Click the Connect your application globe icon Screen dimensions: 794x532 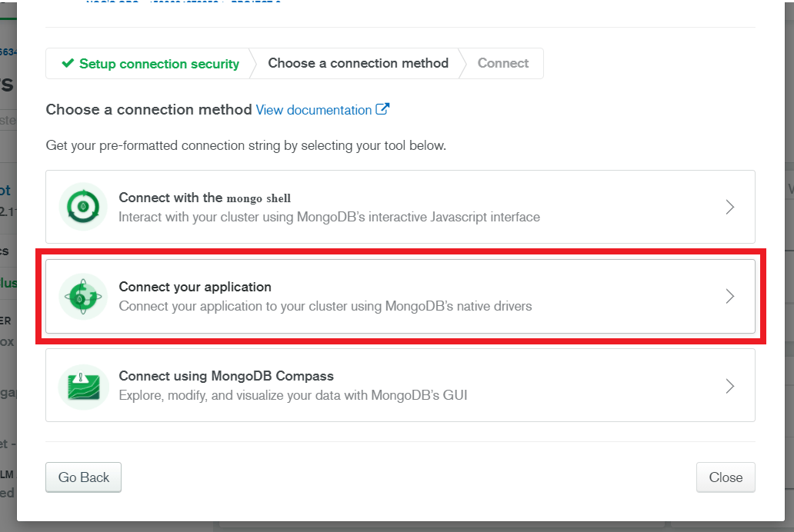click(x=83, y=296)
